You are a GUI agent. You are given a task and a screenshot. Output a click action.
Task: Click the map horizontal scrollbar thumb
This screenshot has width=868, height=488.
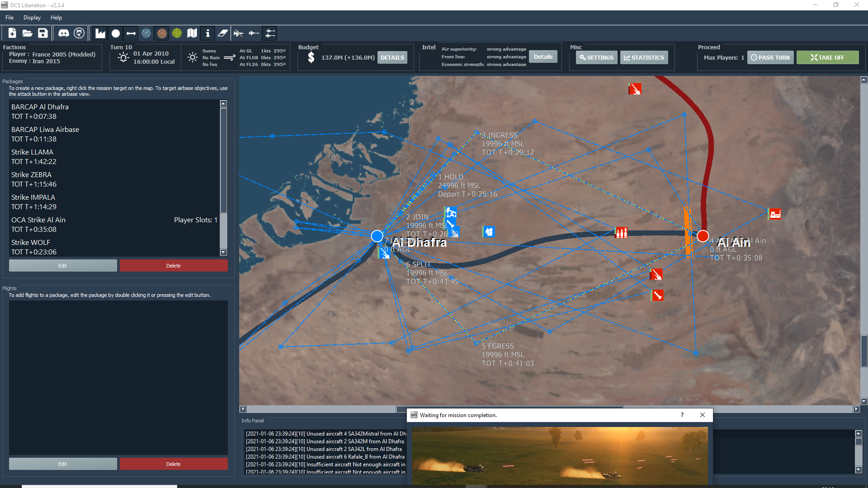pos(509,409)
